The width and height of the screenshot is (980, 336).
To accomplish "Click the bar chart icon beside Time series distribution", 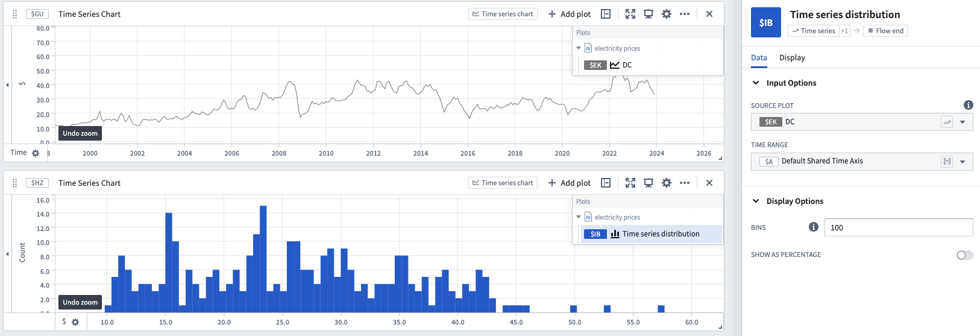I will click(615, 234).
